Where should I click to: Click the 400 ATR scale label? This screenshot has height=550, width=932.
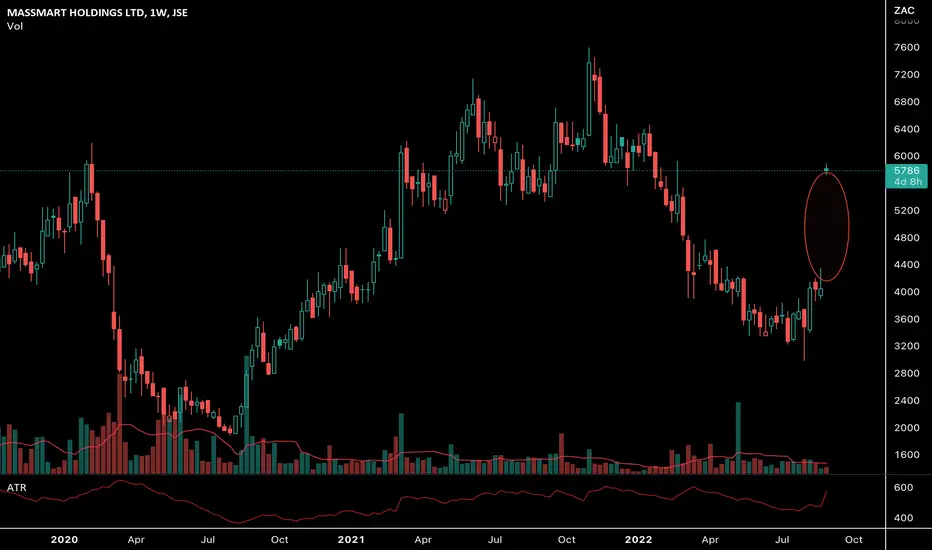click(x=903, y=518)
